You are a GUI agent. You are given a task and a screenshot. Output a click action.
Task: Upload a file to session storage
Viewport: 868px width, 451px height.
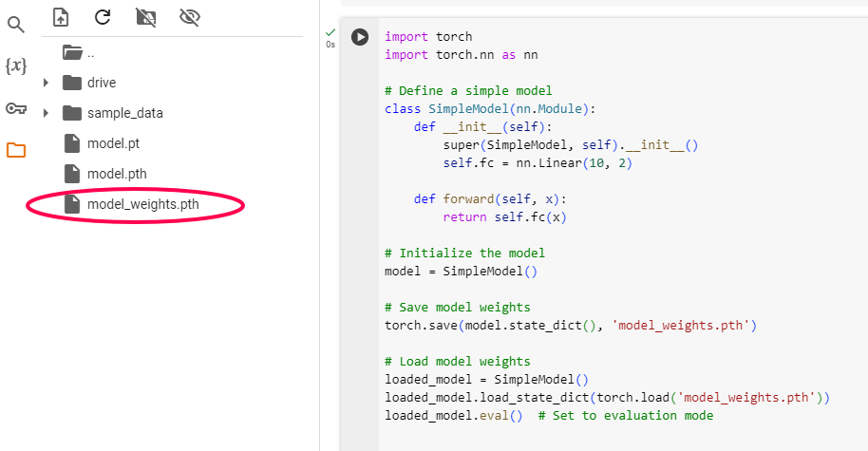(x=61, y=16)
